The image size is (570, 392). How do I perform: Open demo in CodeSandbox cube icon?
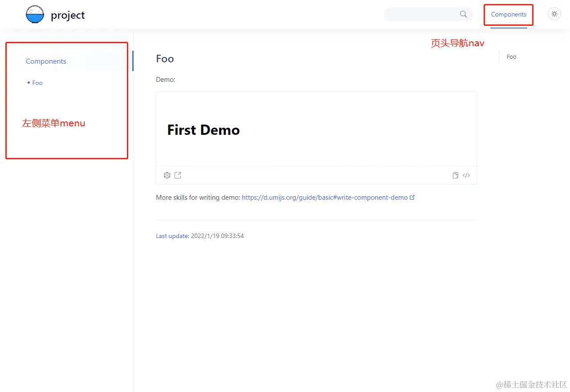[167, 175]
